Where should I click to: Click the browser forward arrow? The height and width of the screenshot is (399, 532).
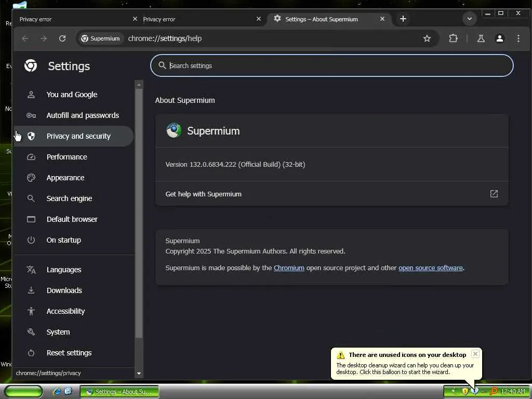point(44,38)
